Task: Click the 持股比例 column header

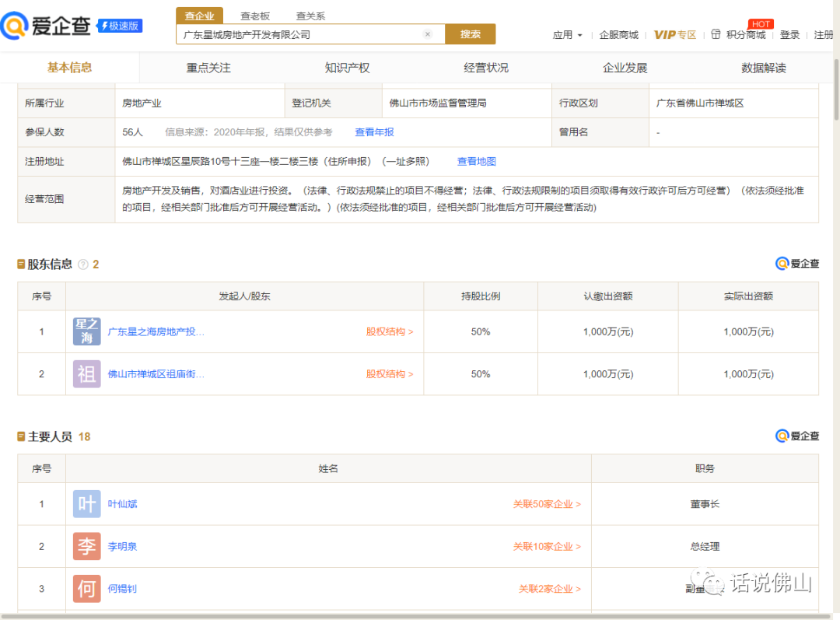Action: click(x=481, y=296)
